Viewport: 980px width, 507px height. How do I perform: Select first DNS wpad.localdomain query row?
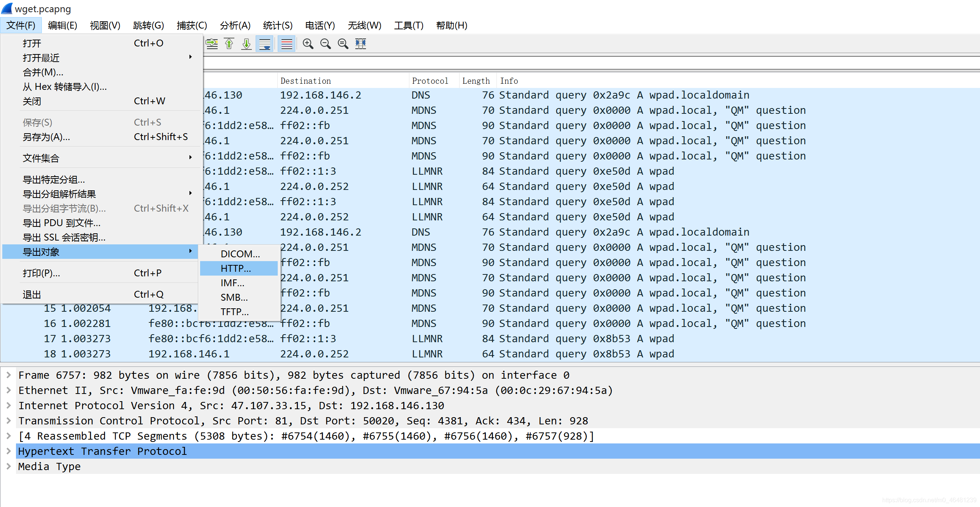pos(591,95)
